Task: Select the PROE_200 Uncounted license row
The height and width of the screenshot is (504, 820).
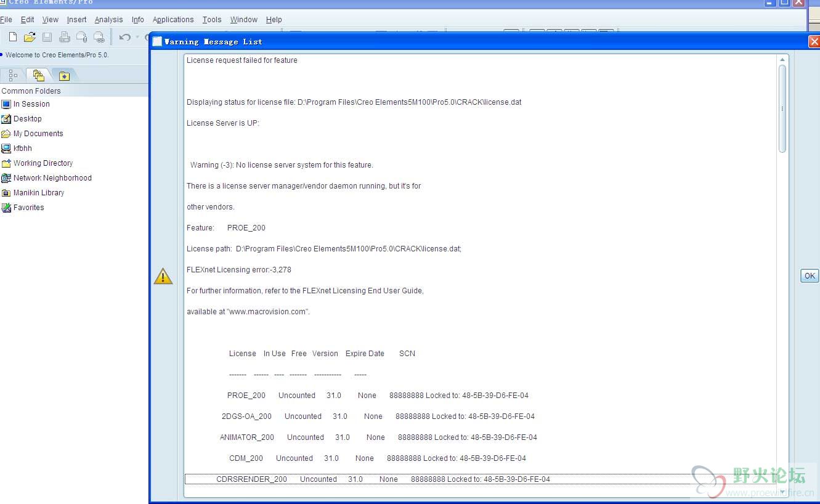Action: (x=378, y=396)
